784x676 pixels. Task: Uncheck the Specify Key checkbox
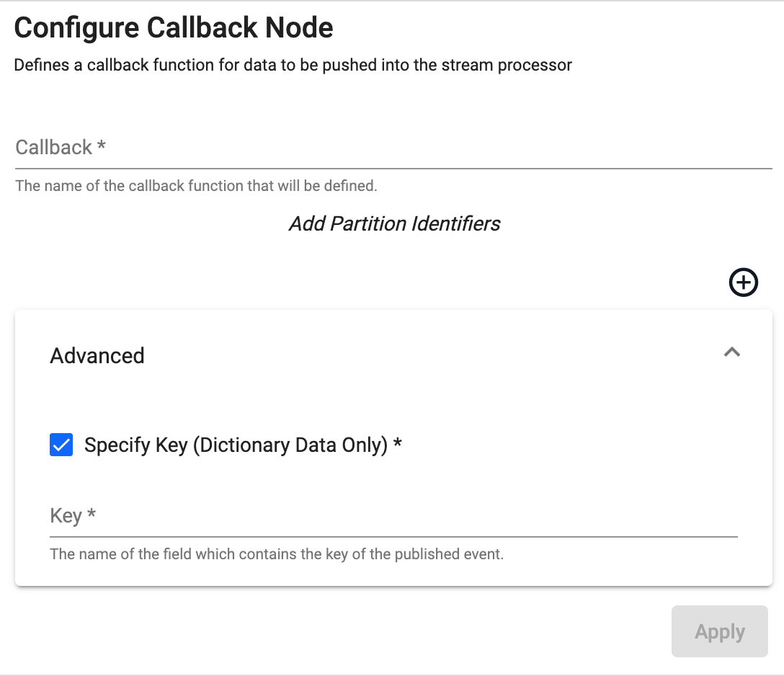pyautogui.click(x=61, y=445)
